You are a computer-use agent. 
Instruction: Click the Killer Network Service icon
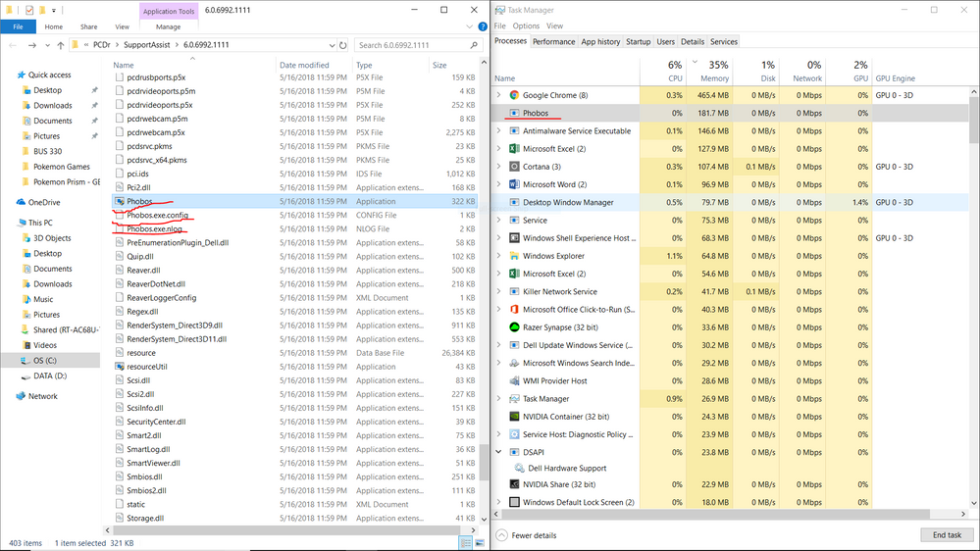pos(514,292)
